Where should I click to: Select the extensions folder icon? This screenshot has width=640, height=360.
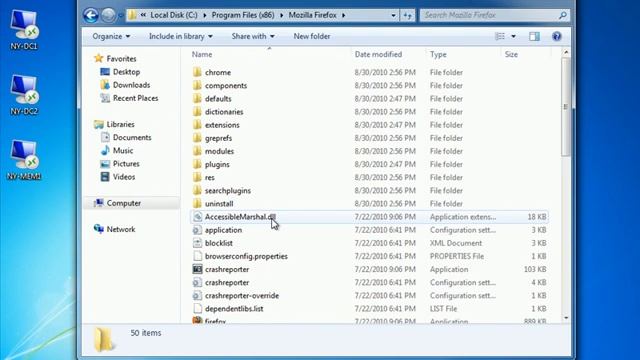pyautogui.click(x=198, y=124)
